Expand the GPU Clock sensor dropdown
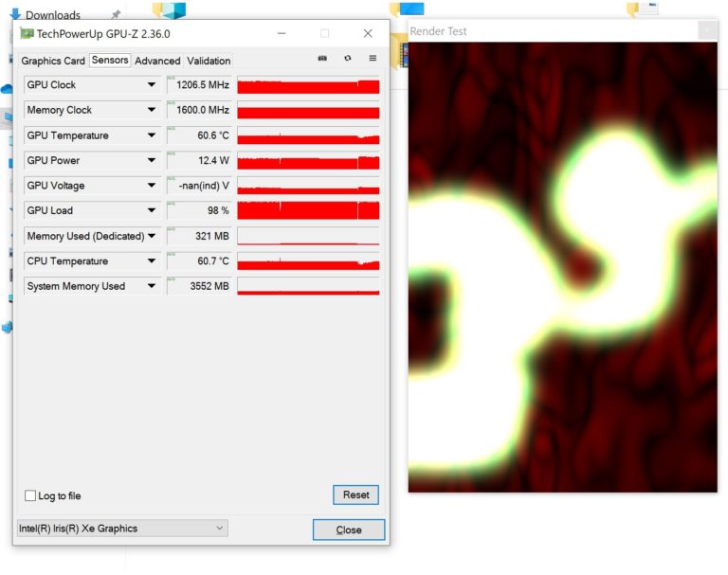Viewport: 728px width, 575px height. point(151,85)
